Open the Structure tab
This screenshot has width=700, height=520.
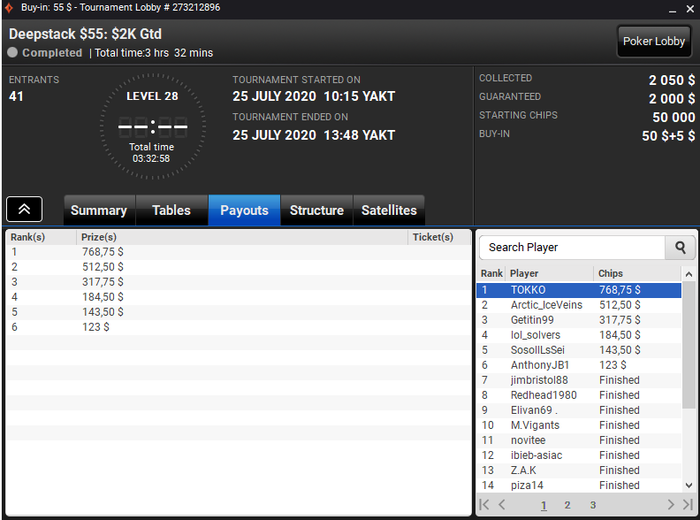pos(317,210)
